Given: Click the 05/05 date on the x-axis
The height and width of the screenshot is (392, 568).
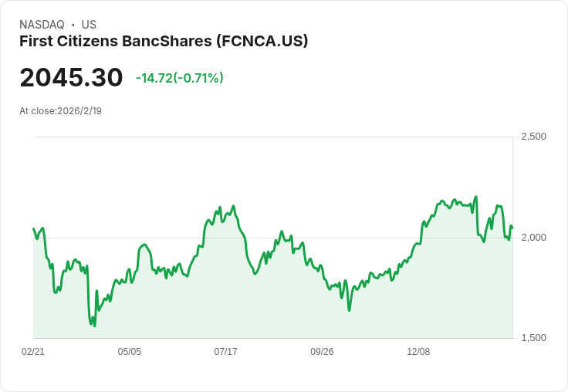Looking at the screenshot, I should (x=130, y=352).
